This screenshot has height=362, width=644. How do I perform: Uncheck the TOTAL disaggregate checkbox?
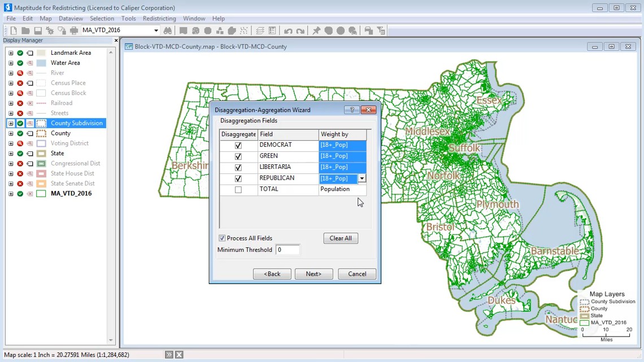[x=238, y=189]
